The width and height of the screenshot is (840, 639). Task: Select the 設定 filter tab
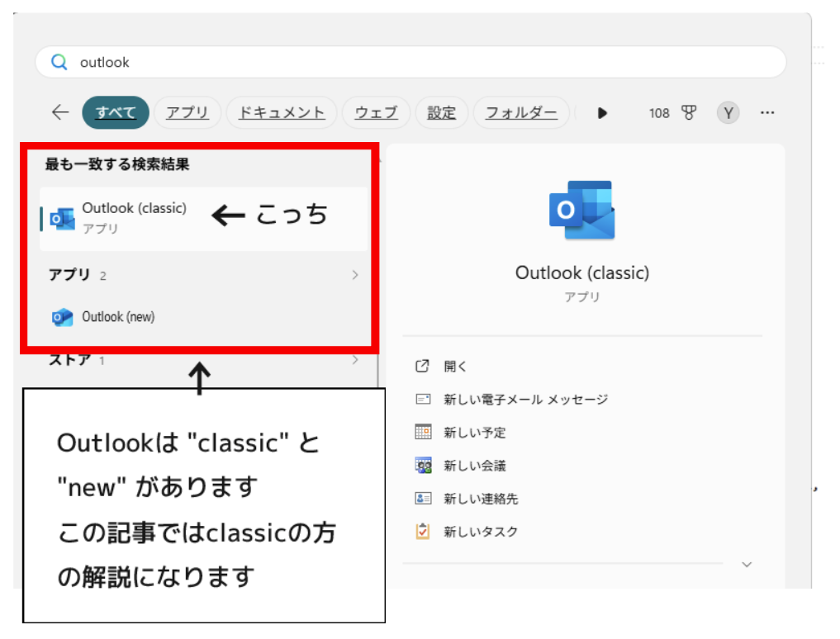pyautogui.click(x=441, y=113)
